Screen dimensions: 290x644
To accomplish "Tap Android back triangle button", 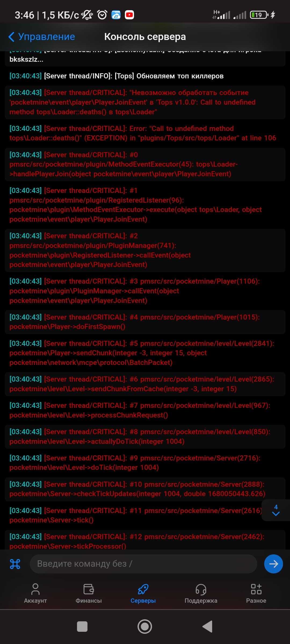I will [x=207, y=627].
